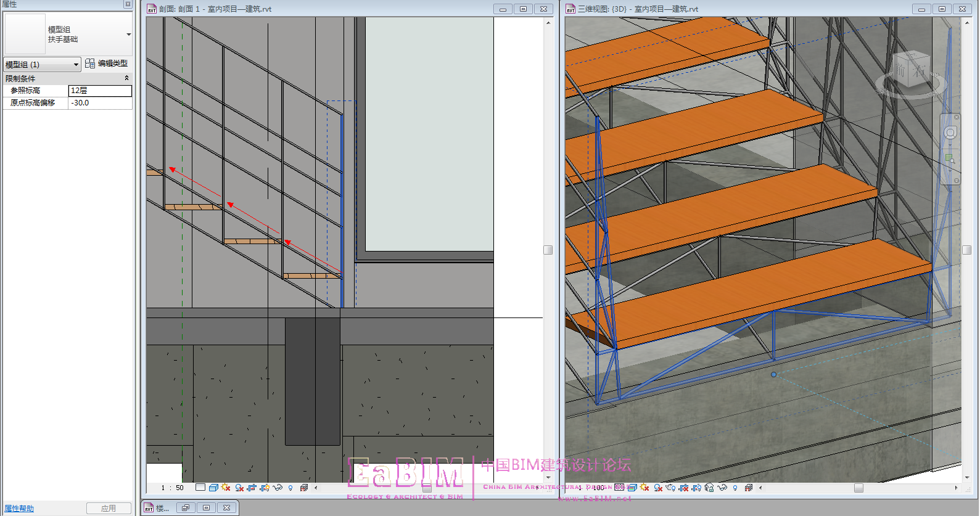The width and height of the screenshot is (980, 516).
Task: Click 3D view horizontal scroll left arrow
Action: pos(760,488)
